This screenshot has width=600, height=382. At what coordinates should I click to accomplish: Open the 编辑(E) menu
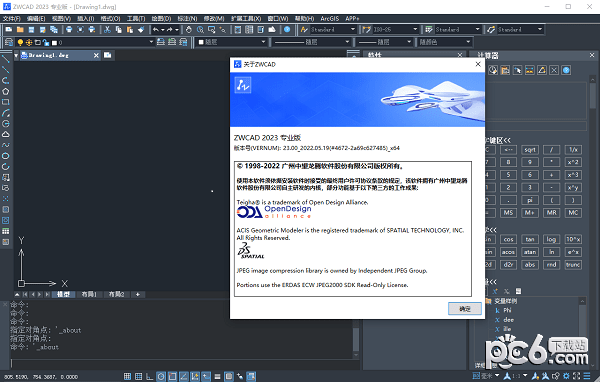pos(36,18)
